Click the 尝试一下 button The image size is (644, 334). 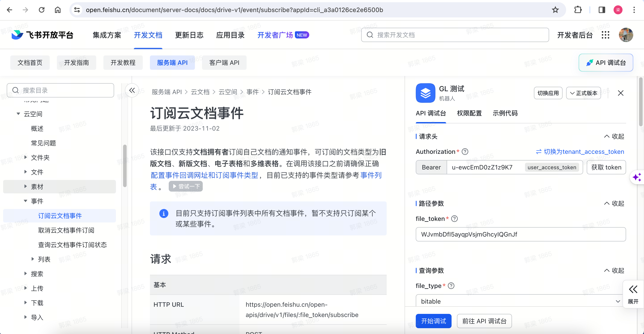pos(186,186)
